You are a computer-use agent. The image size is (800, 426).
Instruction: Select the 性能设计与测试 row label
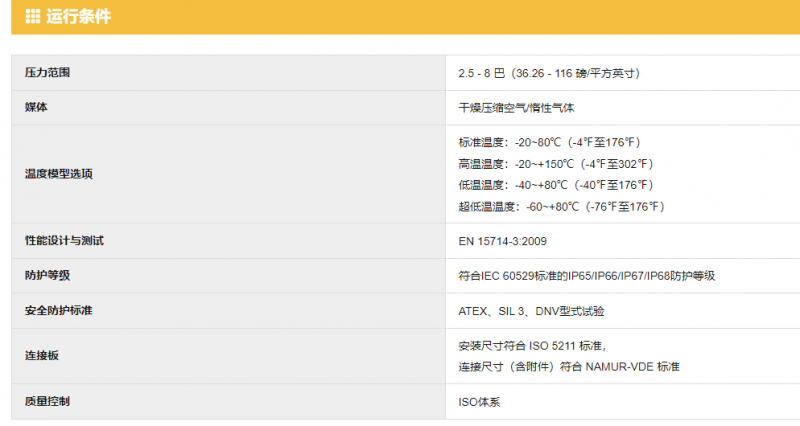coord(64,241)
